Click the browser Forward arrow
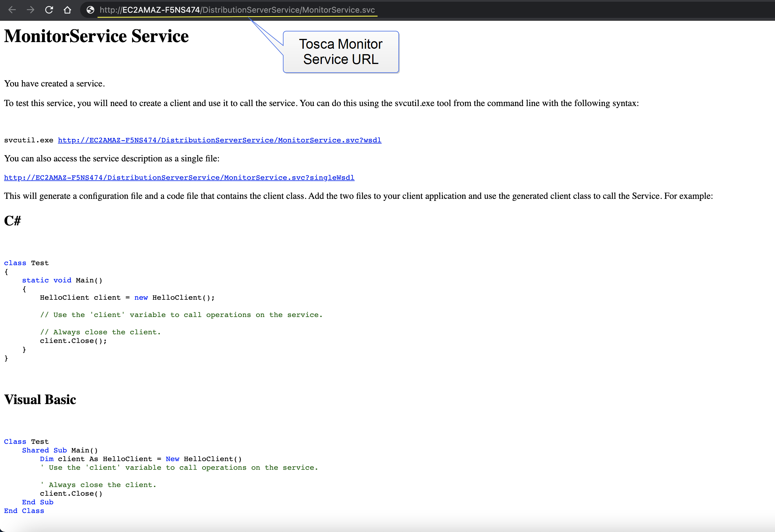Viewport: 775px width, 532px height. tap(31, 10)
